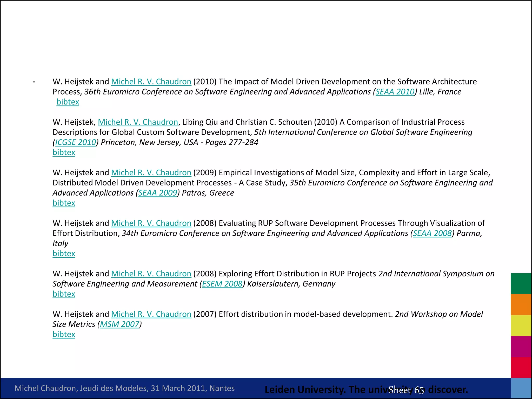532x399 pixels.
Task: Click the green color block
Action: 521,283
